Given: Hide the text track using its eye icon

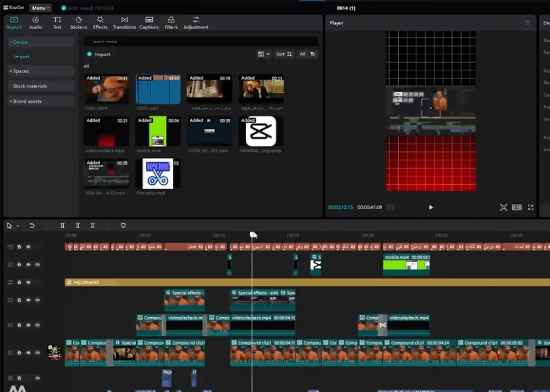Looking at the screenshot, I should [28, 247].
